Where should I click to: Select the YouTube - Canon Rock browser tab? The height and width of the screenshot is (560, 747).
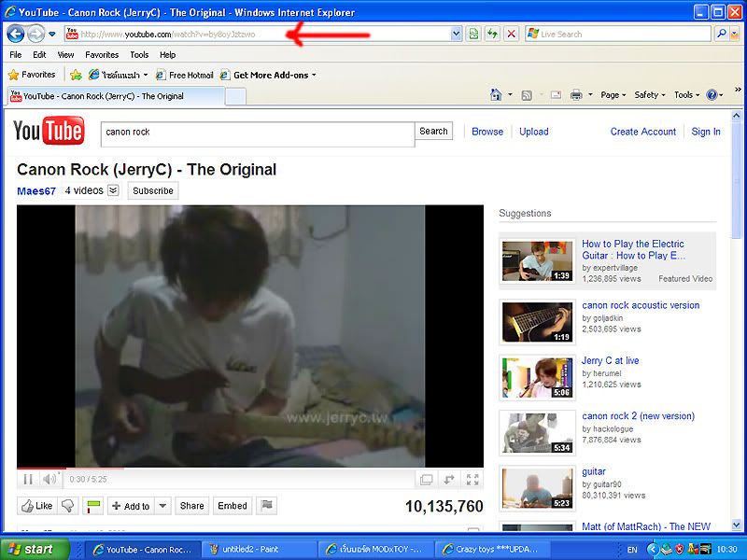click(116, 96)
